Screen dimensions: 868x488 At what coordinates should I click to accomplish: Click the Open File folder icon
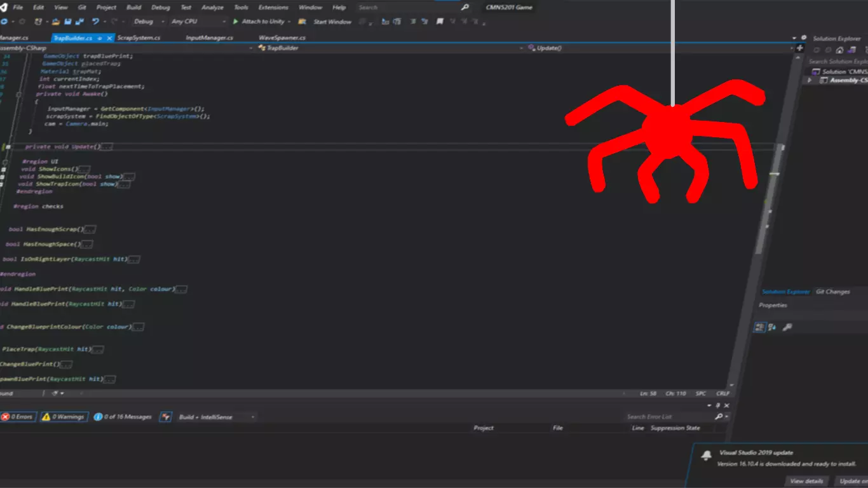(x=56, y=21)
